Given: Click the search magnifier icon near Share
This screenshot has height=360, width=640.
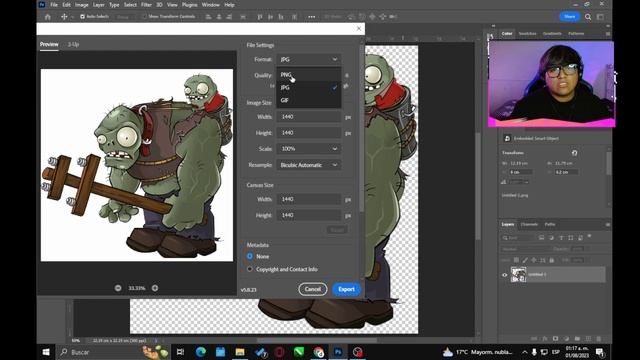Looking at the screenshot, I should click(588, 17).
